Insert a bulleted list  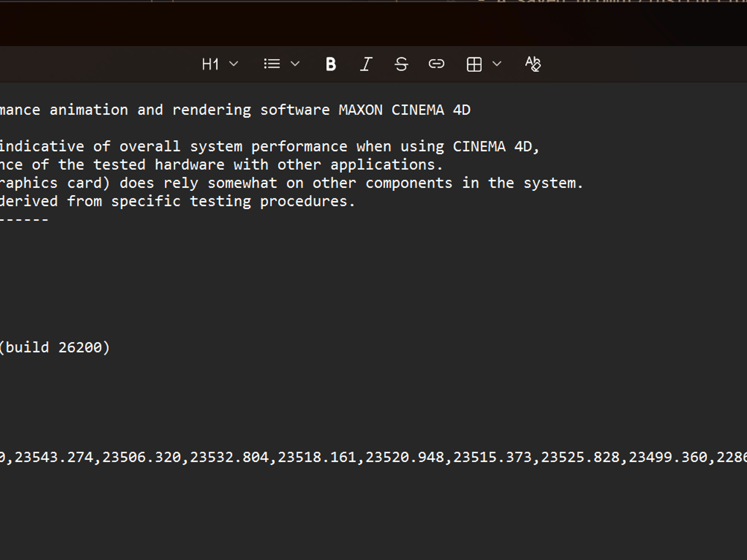click(272, 64)
